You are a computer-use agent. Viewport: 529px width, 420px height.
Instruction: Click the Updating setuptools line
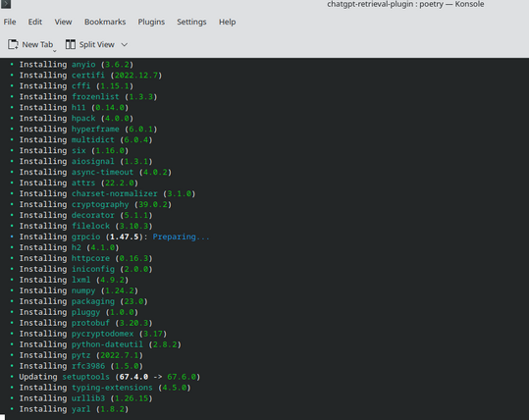(105, 377)
